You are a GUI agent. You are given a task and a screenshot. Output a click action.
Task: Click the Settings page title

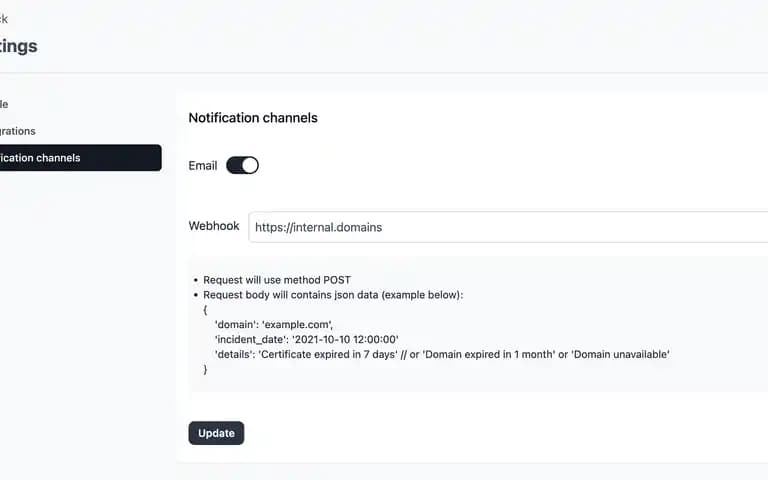(x=19, y=46)
